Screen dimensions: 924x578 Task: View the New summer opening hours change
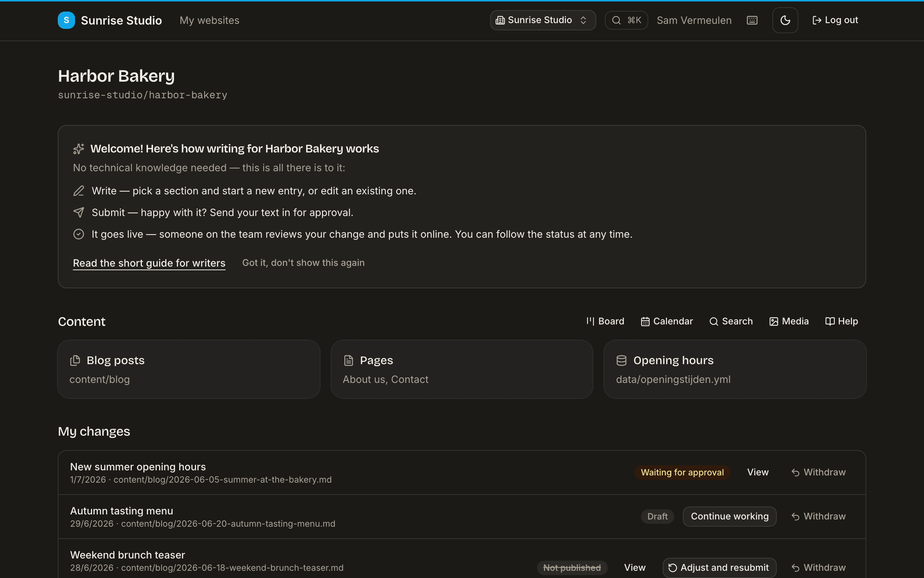click(x=758, y=472)
